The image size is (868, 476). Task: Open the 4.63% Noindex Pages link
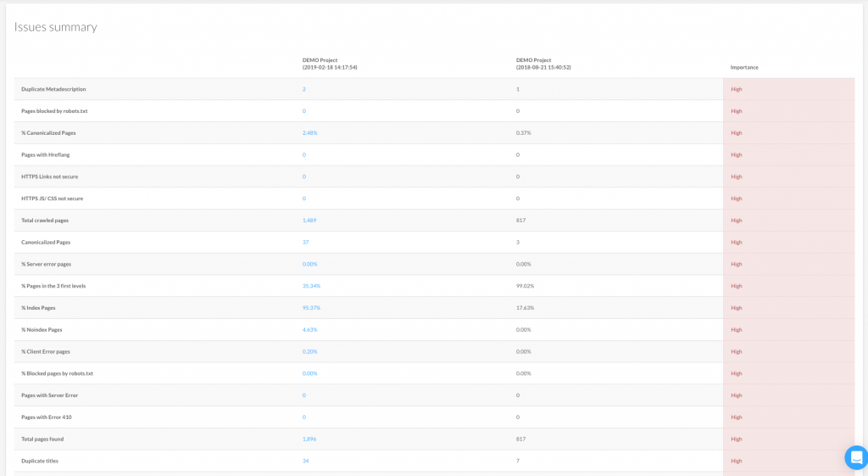(309, 330)
